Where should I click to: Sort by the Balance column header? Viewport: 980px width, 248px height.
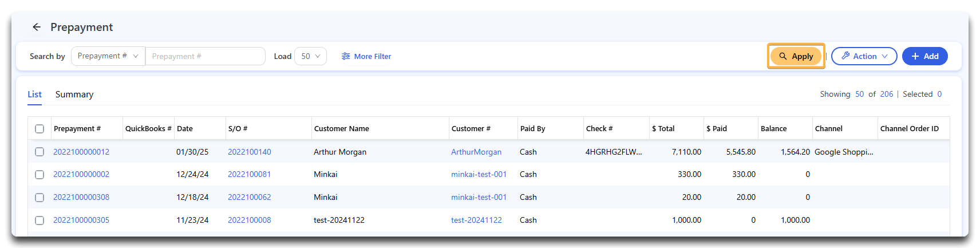[x=774, y=128]
